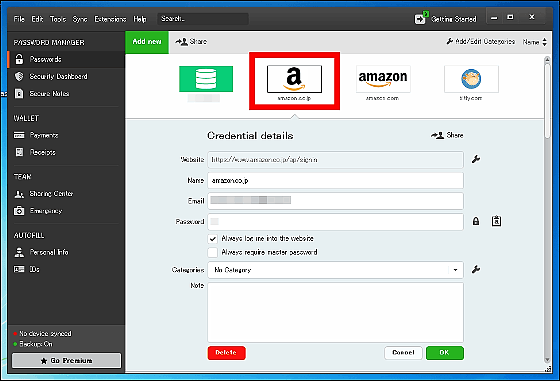Click the red Delete button
This screenshot has width=560, height=381.
[226, 353]
